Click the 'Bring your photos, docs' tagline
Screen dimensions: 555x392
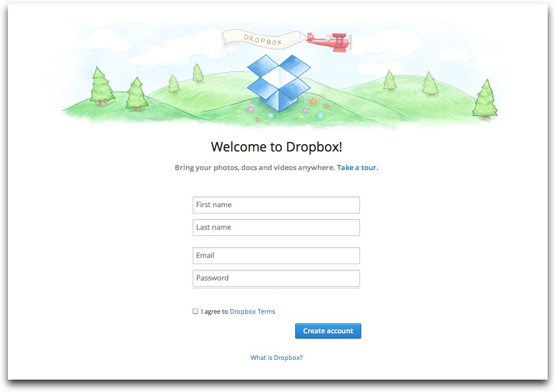255,168
